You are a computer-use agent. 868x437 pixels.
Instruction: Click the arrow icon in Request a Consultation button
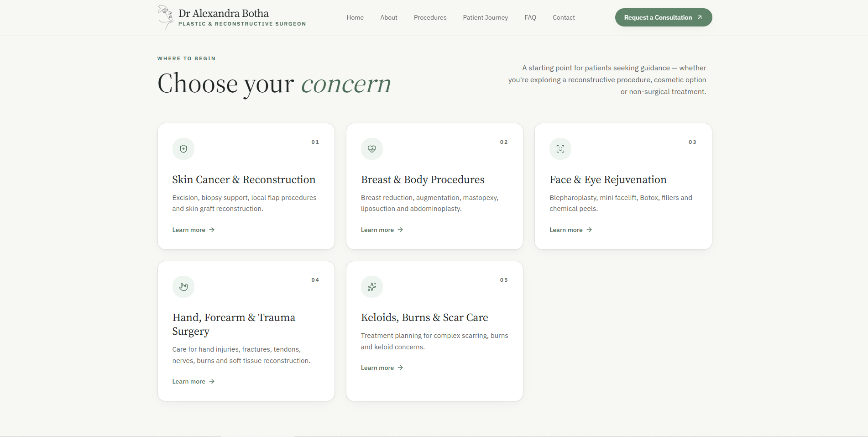699,17
